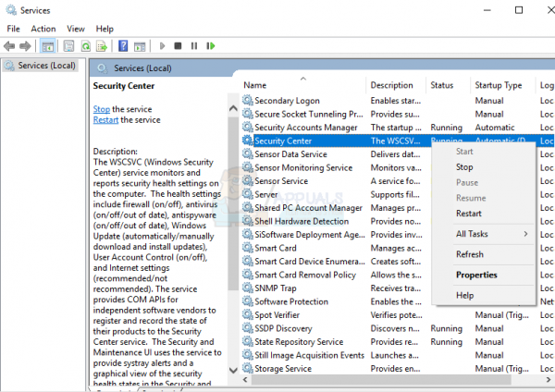This screenshot has width=555, height=392.
Task: Click the Forward arrow toolbar icon
Action: click(x=25, y=46)
